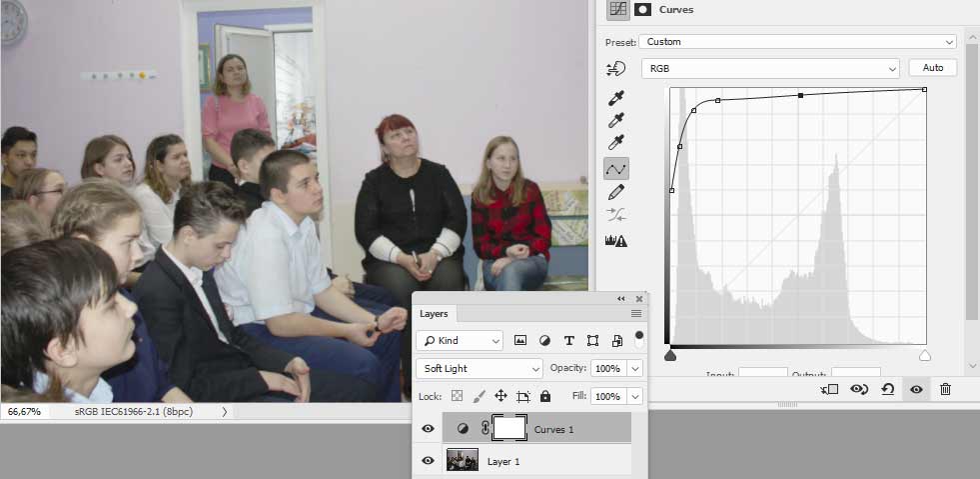Click the Properties panel scroll-down arrow
This screenshot has width=980, height=479.
click(x=972, y=365)
